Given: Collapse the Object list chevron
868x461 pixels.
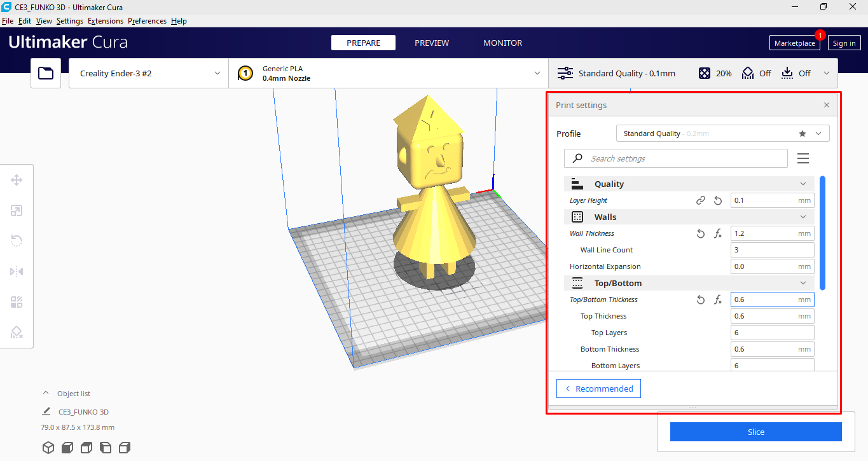Looking at the screenshot, I should coord(45,394).
